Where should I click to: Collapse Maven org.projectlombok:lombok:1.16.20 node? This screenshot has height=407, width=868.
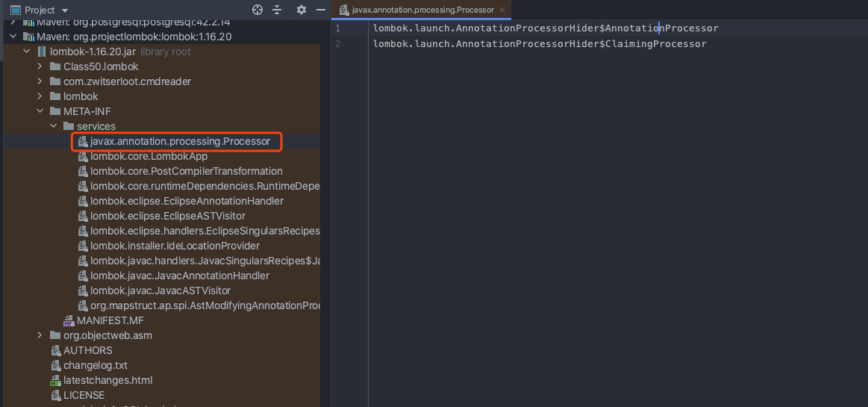click(x=13, y=37)
